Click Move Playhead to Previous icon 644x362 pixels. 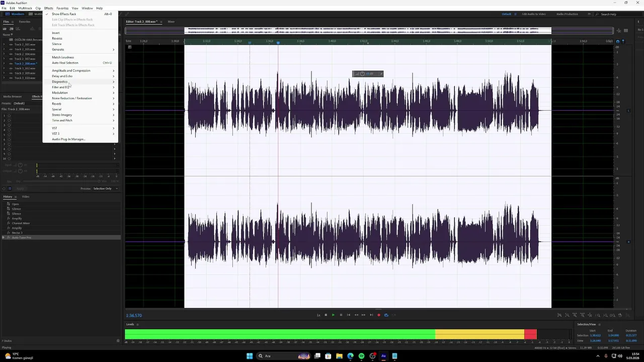[x=348, y=315]
